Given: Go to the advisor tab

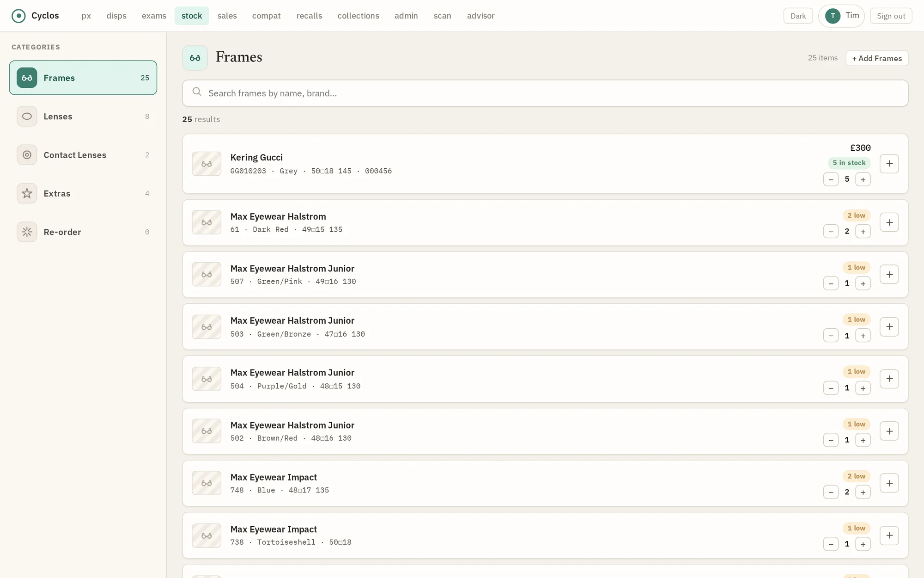Looking at the screenshot, I should (481, 16).
